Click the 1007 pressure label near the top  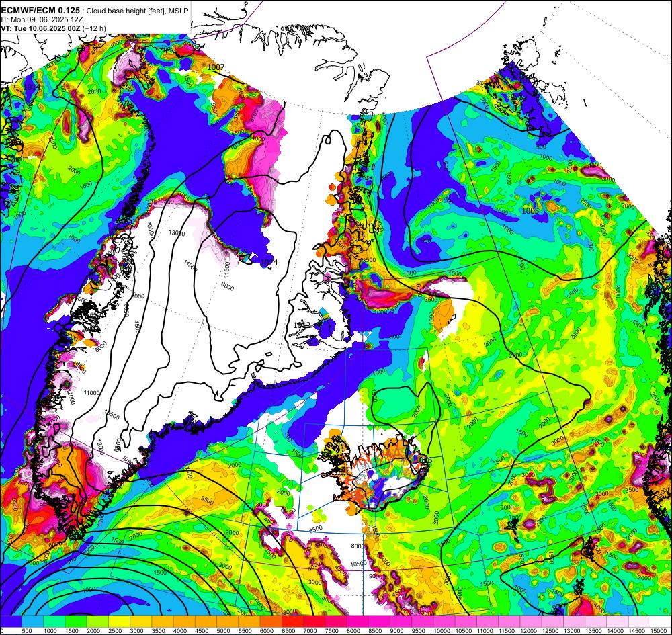[x=216, y=67]
